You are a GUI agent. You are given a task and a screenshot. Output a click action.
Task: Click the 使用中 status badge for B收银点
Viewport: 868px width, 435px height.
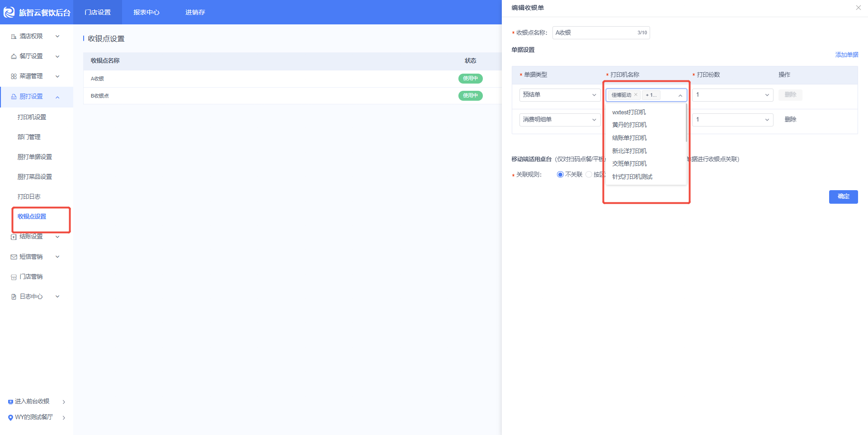coord(470,96)
